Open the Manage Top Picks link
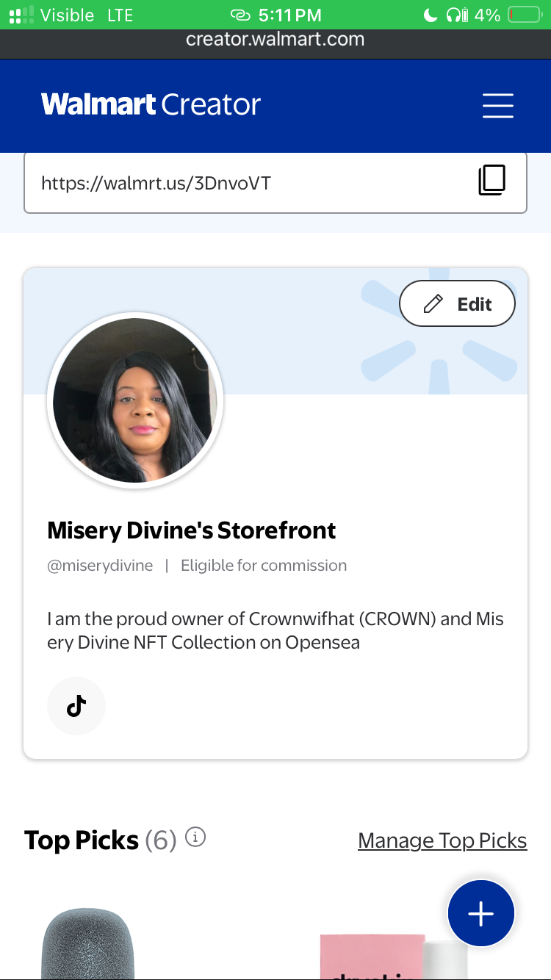This screenshot has height=980, width=551. pos(442,840)
